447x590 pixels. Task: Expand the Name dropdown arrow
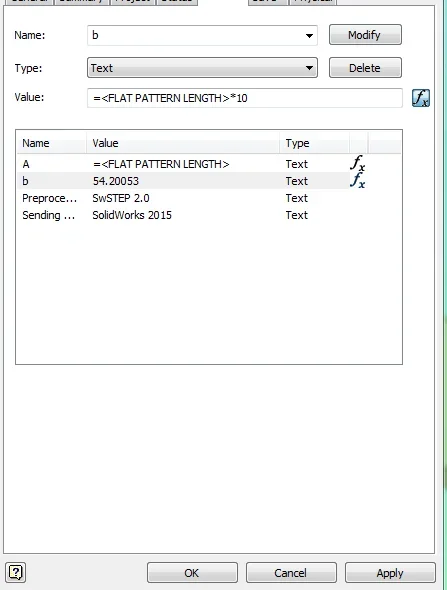(x=309, y=35)
